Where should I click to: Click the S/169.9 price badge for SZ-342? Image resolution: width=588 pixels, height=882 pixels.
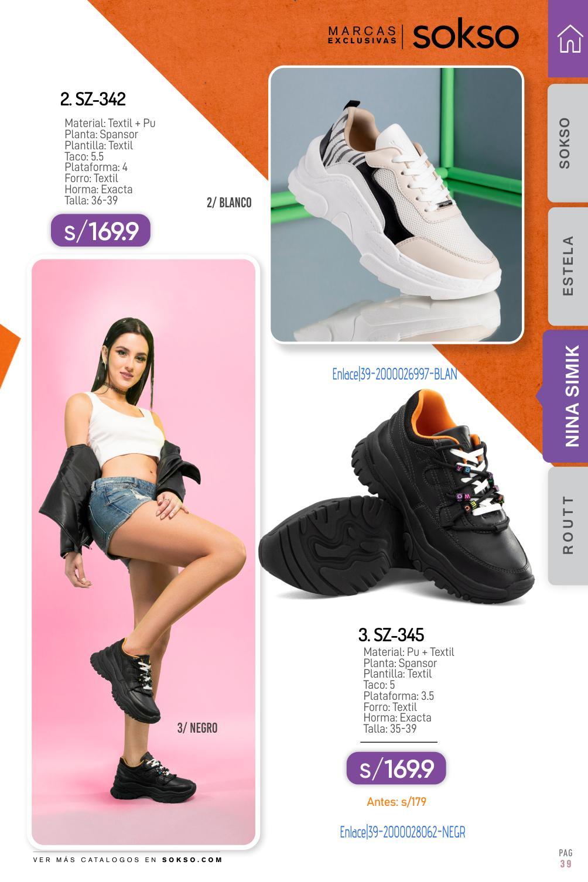click(x=101, y=231)
